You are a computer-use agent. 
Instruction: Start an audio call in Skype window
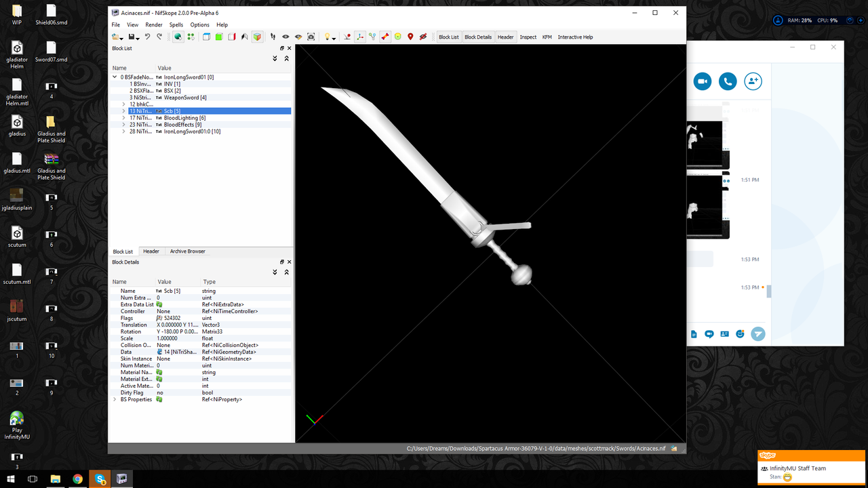tap(728, 81)
